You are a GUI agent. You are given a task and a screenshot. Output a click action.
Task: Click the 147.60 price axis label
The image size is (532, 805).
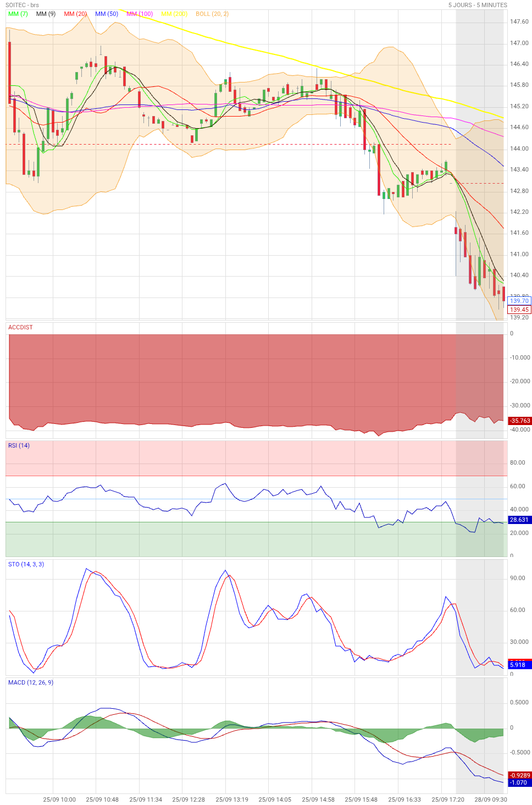(519, 22)
